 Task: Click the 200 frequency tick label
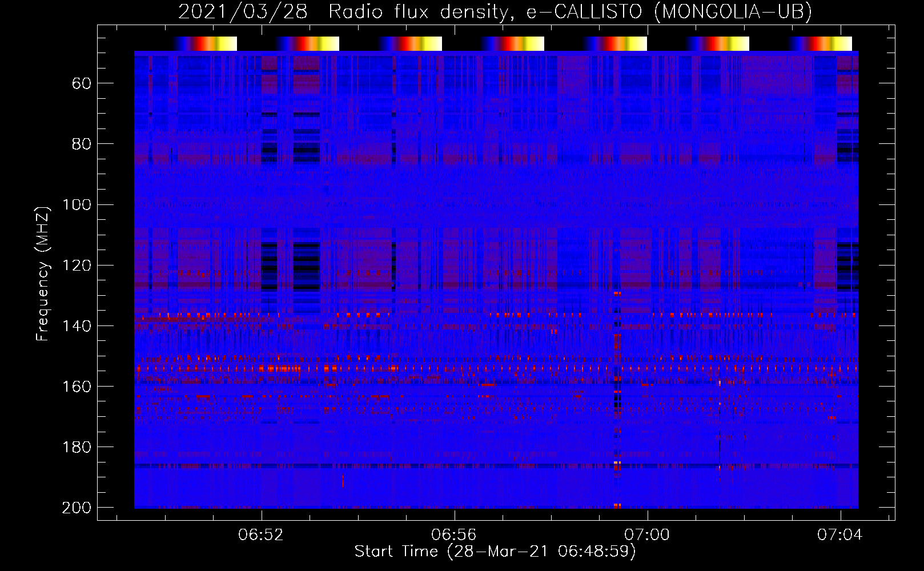click(x=77, y=508)
